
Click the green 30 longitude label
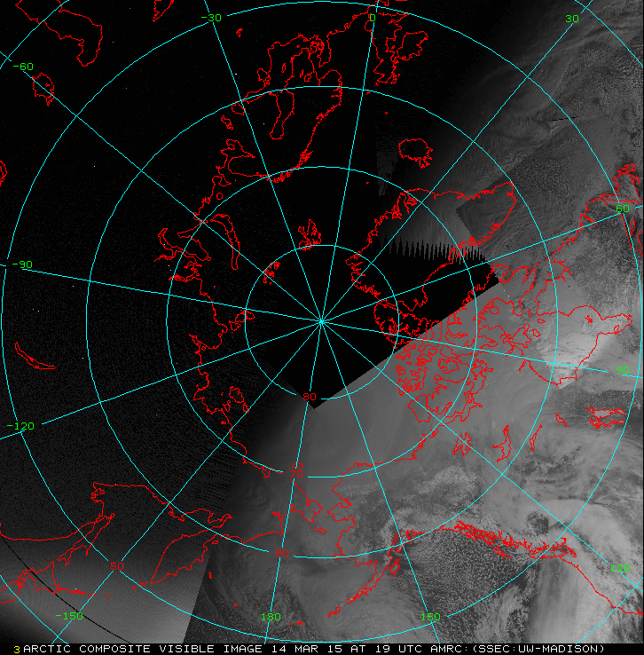point(572,19)
